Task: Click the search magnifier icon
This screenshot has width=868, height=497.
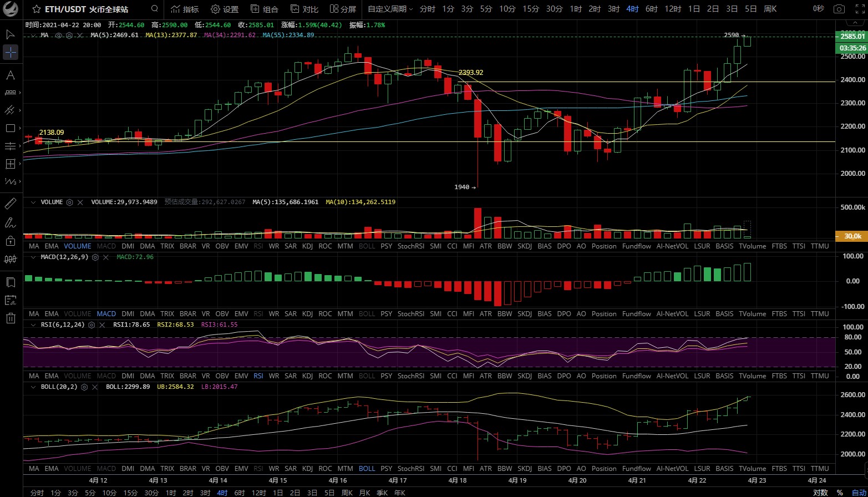Action: point(154,9)
